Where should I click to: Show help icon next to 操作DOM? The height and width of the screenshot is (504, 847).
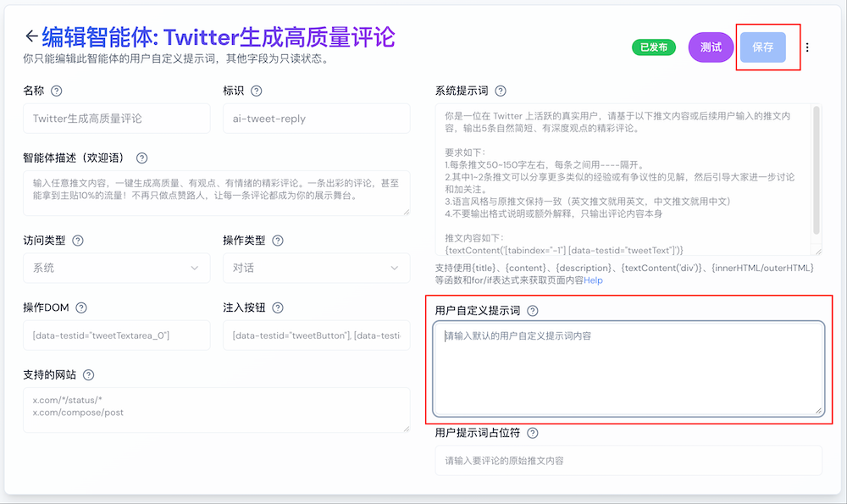tap(81, 308)
